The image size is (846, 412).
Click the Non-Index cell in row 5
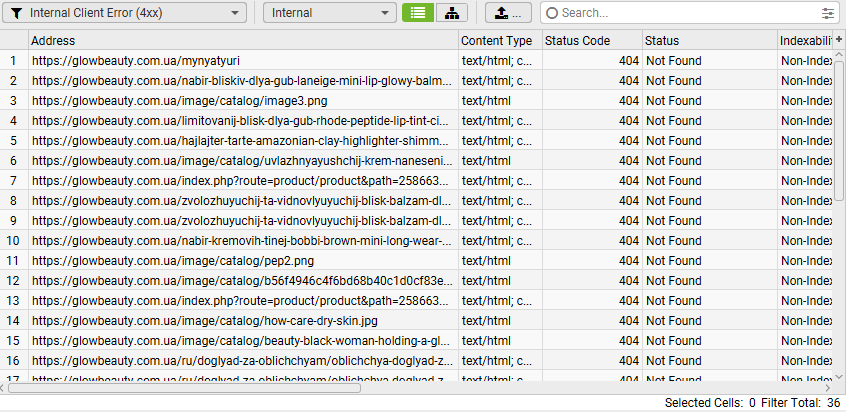806,141
